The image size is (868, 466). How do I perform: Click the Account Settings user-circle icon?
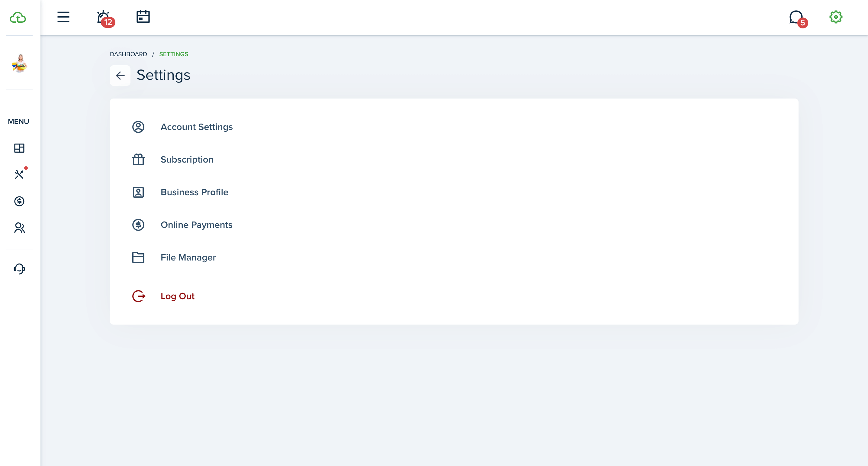click(x=138, y=127)
